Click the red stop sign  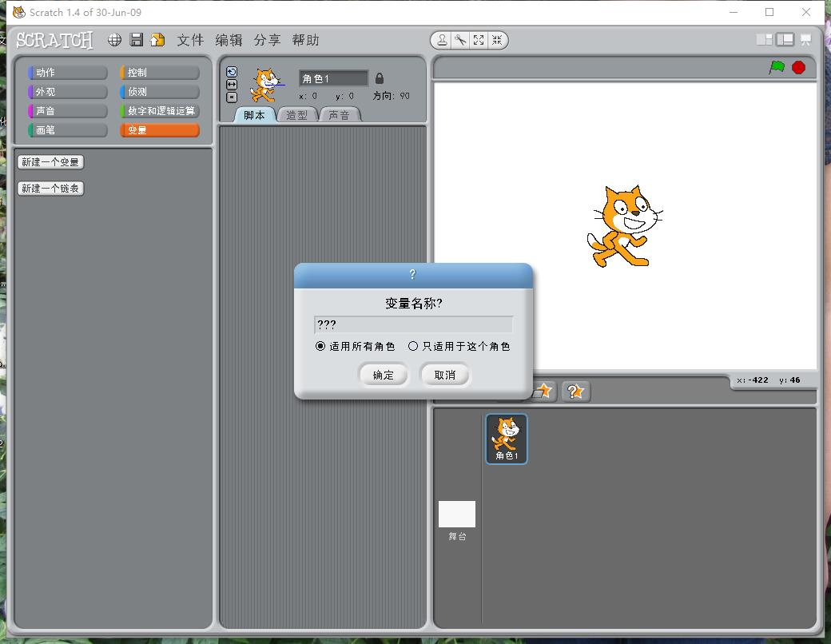coord(799,67)
